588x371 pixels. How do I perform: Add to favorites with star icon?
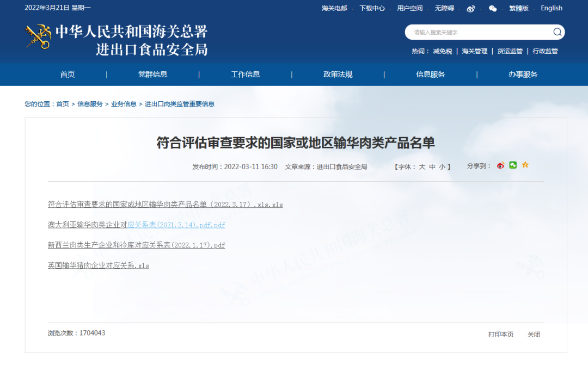[x=525, y=165]
